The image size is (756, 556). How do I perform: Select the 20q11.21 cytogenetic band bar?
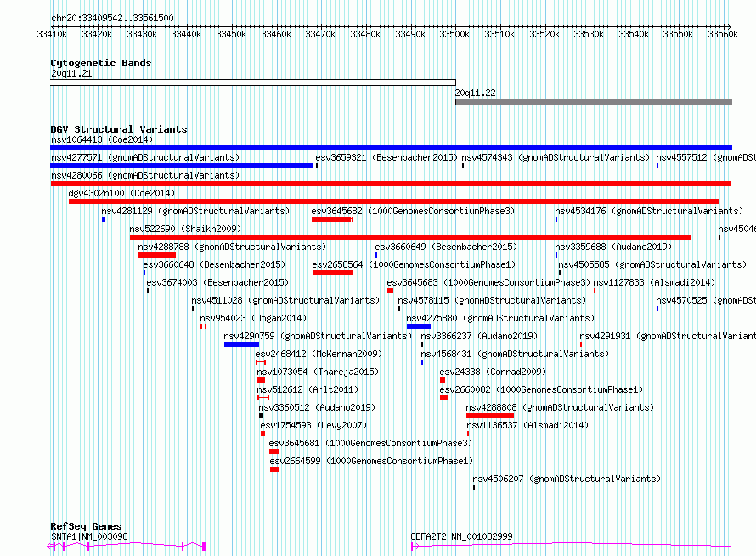(x=252, y=82)
